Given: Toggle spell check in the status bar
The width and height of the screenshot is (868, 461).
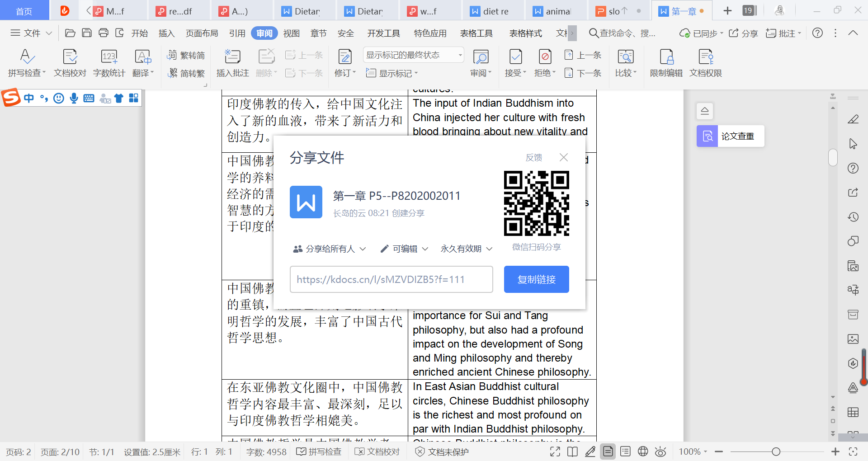Looking at the screenshot, I should [319, 452].
